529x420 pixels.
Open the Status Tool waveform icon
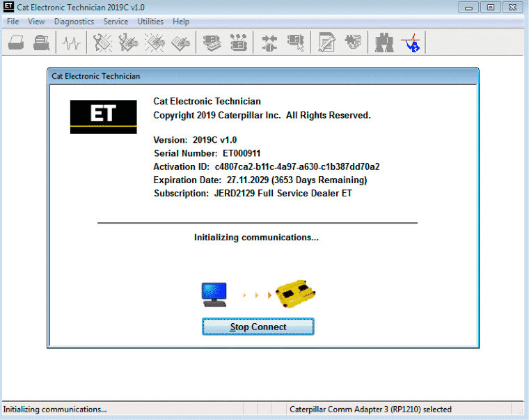click(x=72, y=43)
